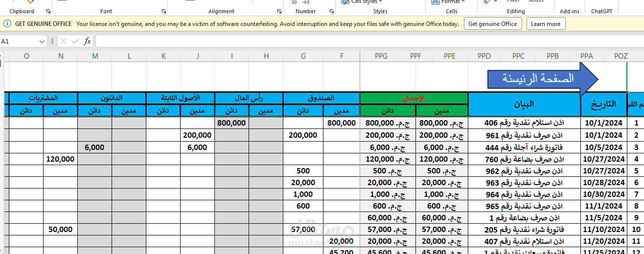The image size is (644, 254).
Task: Select column PPC header
Action: pyautogui.click(x=518, y=56)
